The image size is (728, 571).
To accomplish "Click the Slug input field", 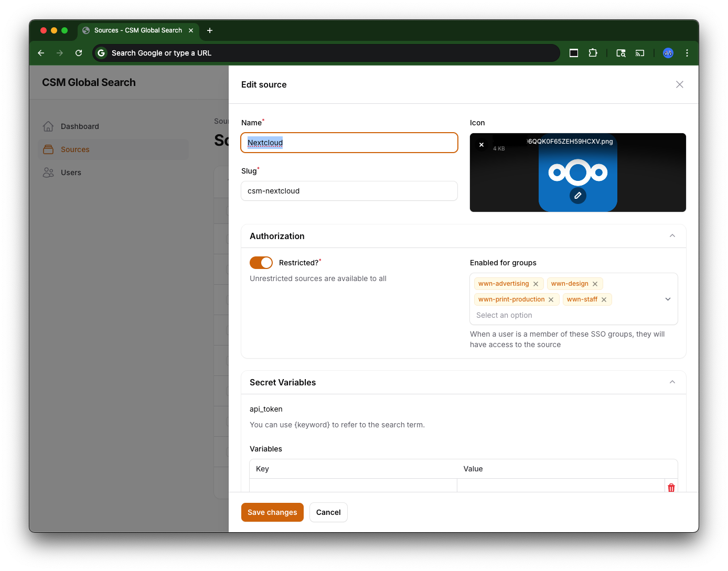I will [349, 191].
